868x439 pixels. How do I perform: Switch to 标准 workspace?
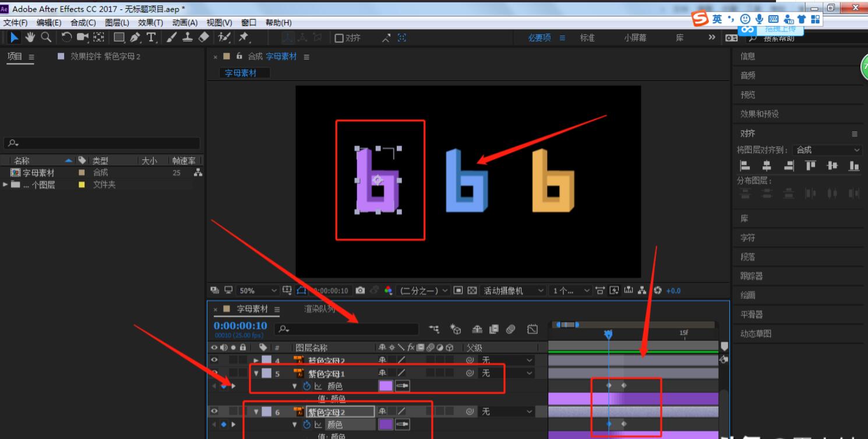tap(587, 37)
